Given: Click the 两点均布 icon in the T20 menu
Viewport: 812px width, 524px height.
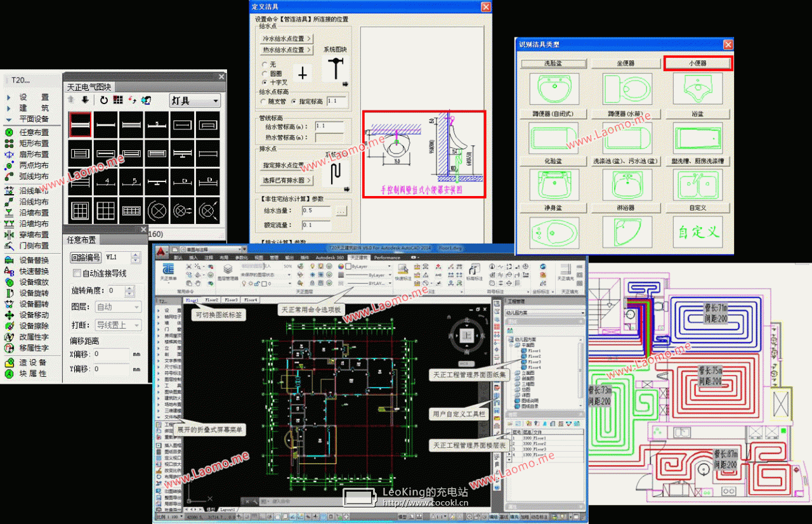Looking at the screenshot, I should click(9, 165).
